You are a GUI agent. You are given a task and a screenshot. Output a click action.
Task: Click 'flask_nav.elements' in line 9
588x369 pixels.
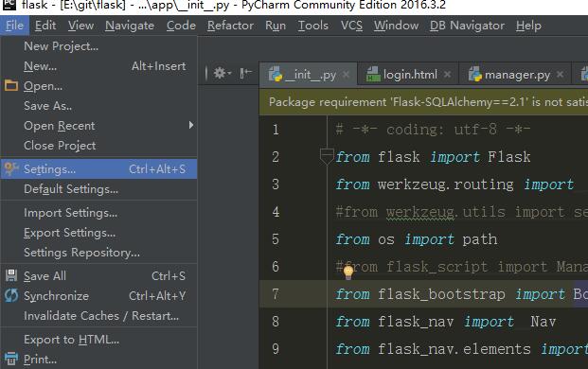tap(454, 349)
